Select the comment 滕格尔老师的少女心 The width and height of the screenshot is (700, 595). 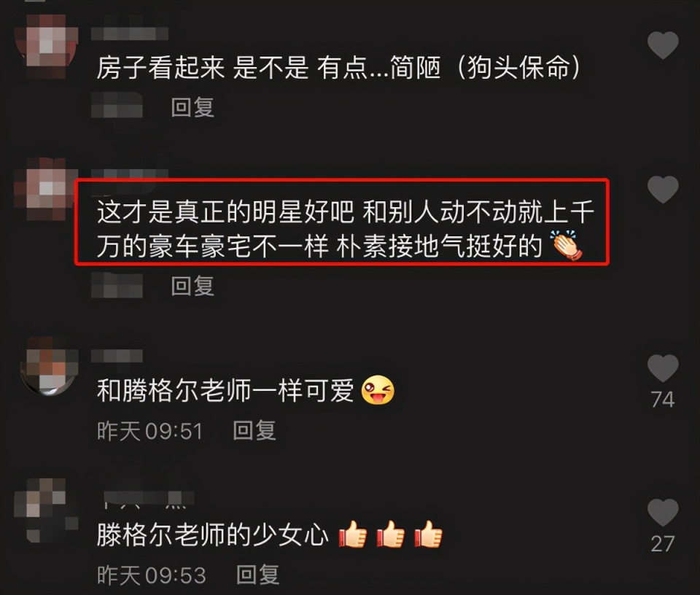tap(270, 534)
